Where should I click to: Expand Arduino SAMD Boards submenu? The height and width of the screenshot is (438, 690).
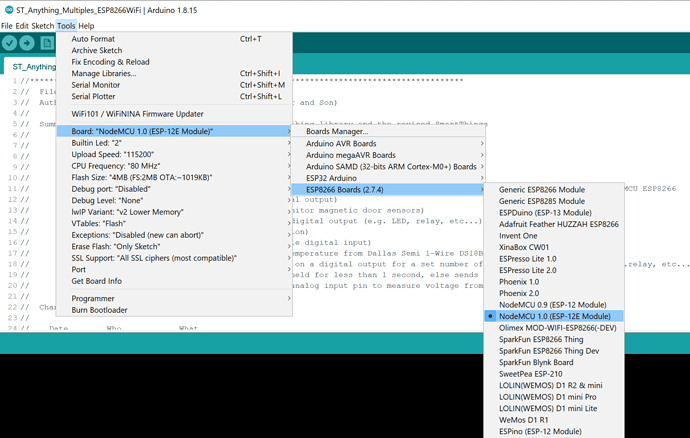(x=389, y=166)
